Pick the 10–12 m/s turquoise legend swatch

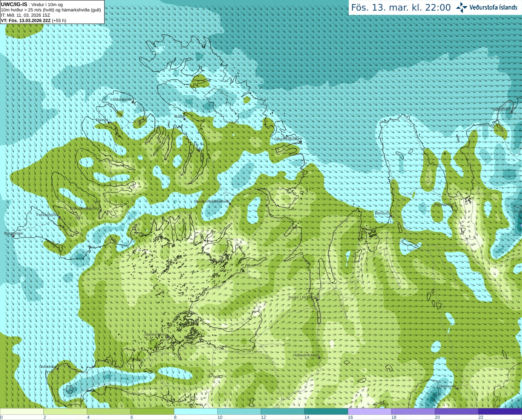[239, 411]
